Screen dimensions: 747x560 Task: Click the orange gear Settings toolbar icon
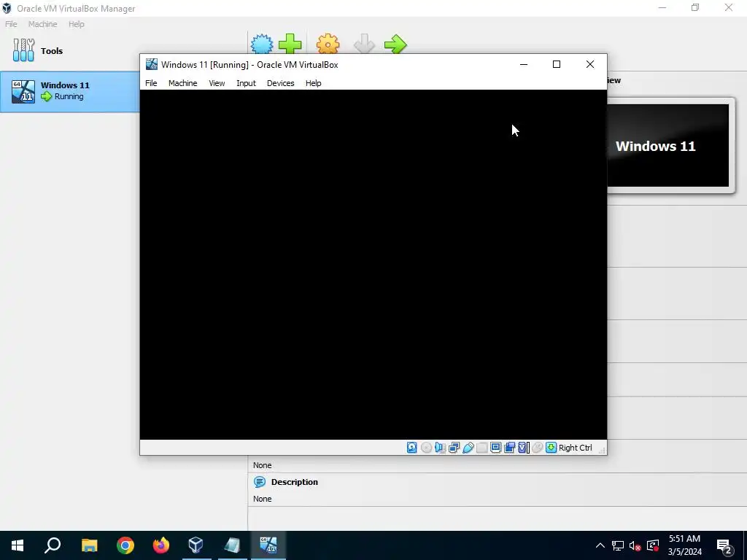[x=328, y=44]
